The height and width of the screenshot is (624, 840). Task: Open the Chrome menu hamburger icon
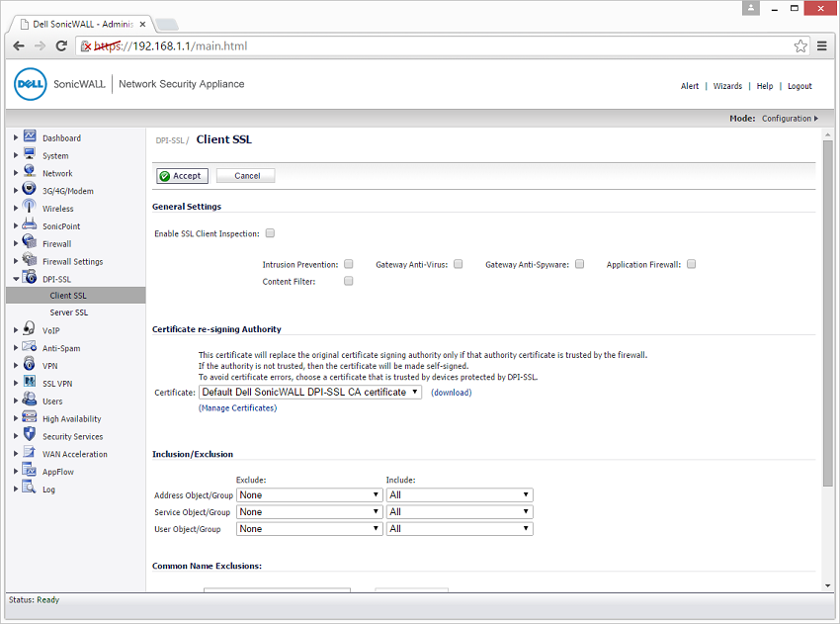tap(822, 46)
